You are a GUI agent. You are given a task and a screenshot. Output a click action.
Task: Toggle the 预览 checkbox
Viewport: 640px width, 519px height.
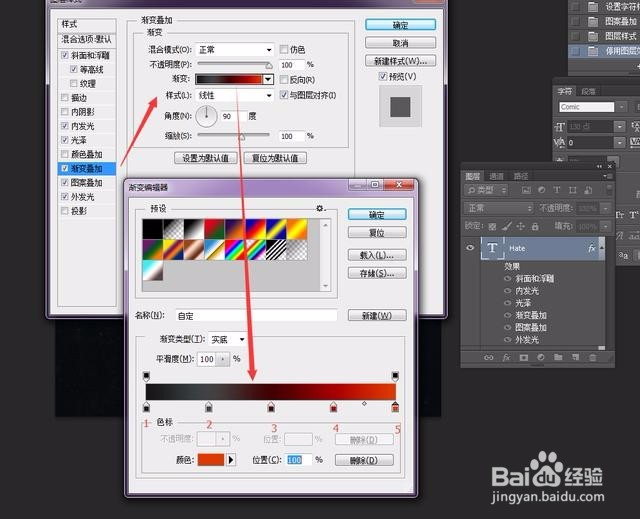point(382,76)
